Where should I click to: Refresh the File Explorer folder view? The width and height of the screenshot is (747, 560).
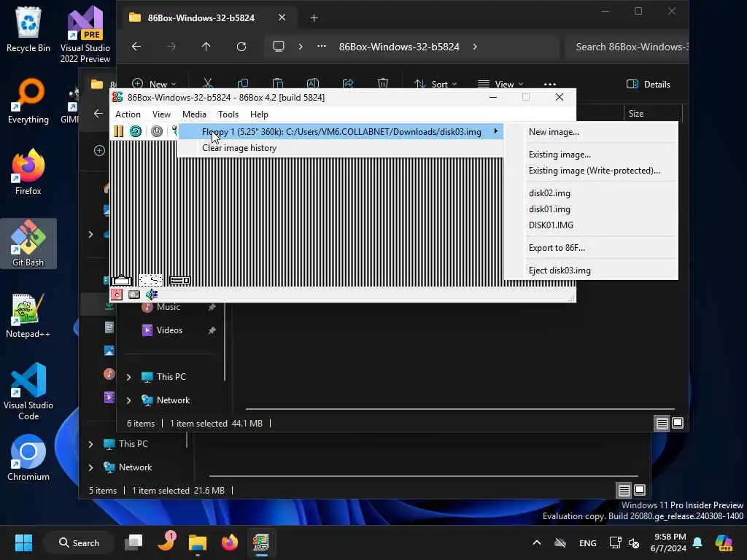pyautogui.click(x=241, y=47)
